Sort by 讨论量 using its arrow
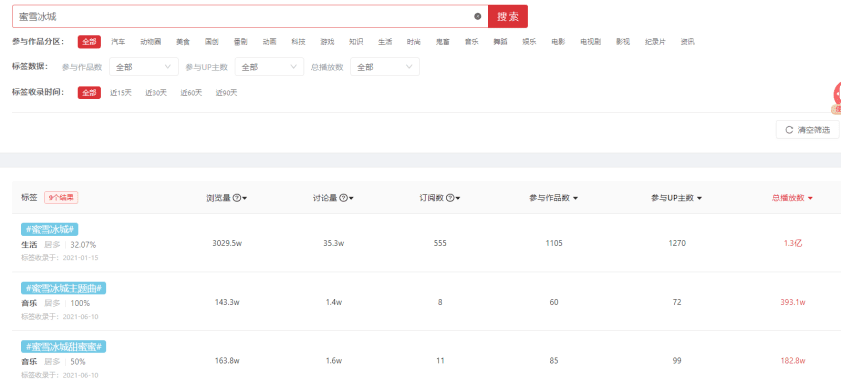This screenshot has height=386, width=841. click(351, 198)
